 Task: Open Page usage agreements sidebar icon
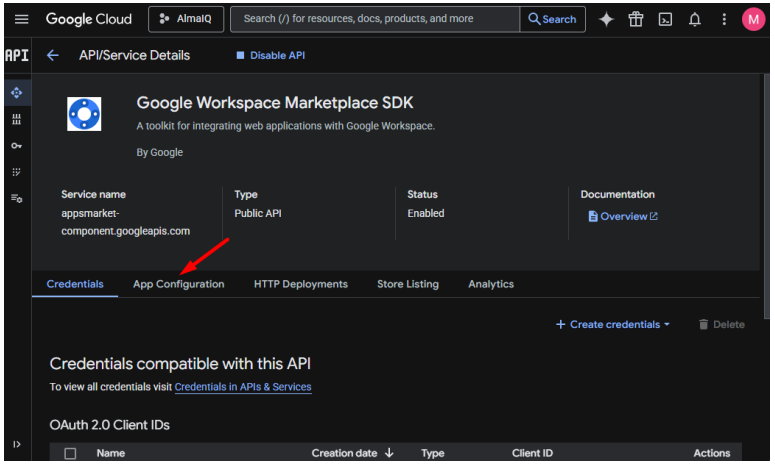click(17, 199)
